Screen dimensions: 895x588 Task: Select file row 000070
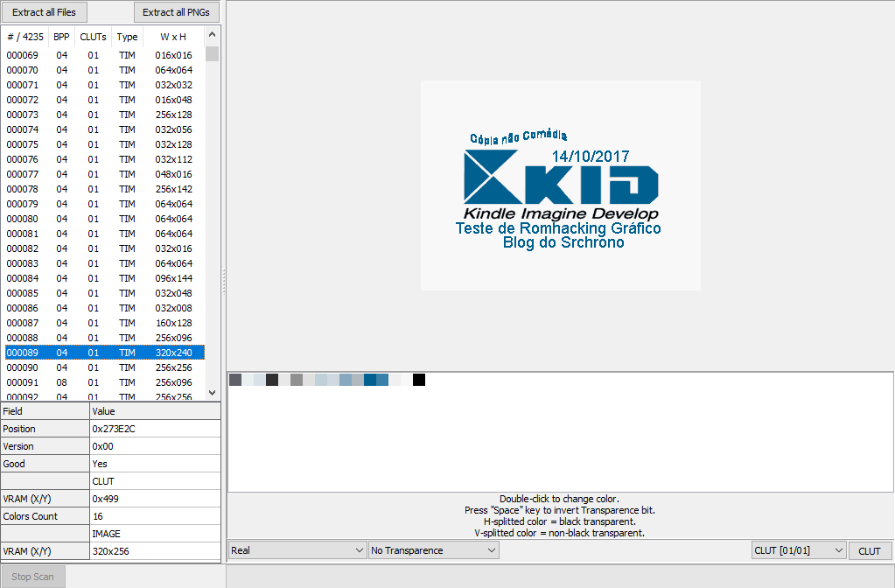[x=104, y=70]
